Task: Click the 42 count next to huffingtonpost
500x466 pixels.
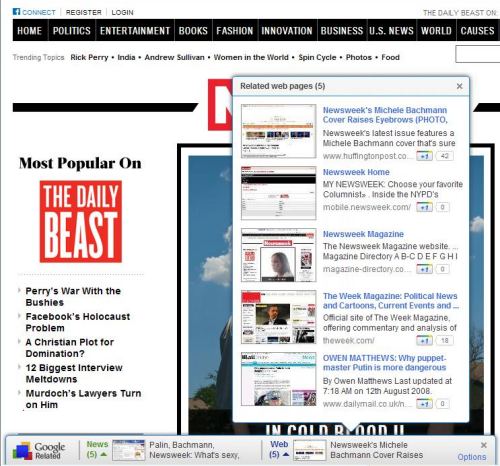Action: click(444, 156)
